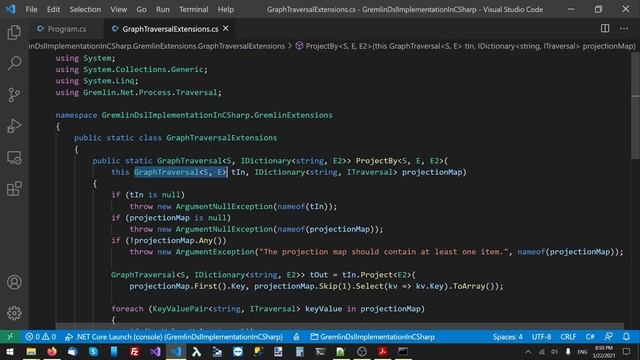Open the Run menu
The image size is (640, 360).
[x=162, y=9]
